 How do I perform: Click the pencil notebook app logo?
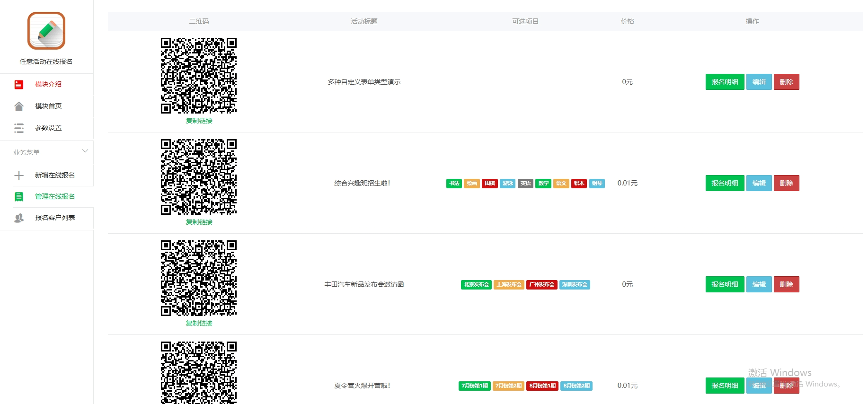46,31
